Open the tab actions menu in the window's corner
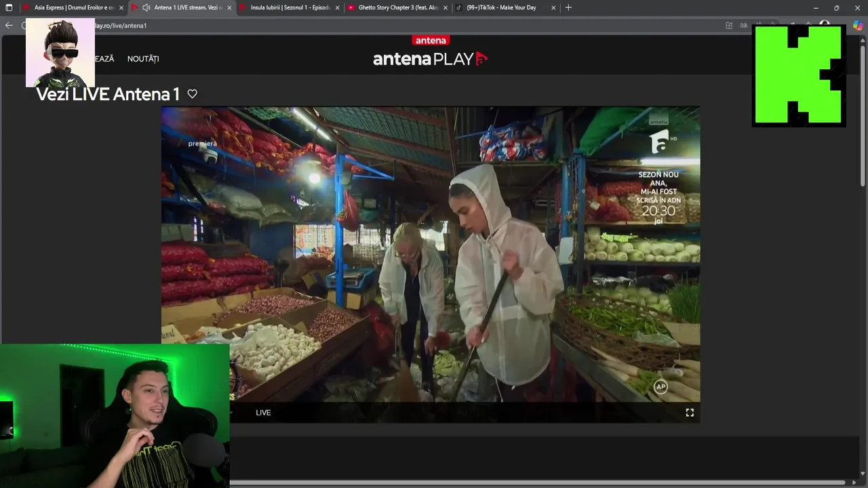The width and height of the screenshot is (868, 488). (9, 7)
